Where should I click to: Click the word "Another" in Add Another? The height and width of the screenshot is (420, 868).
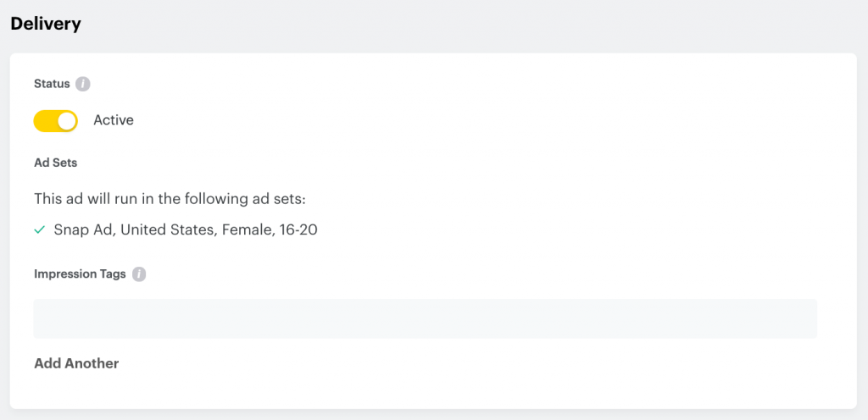click(92, 363)
